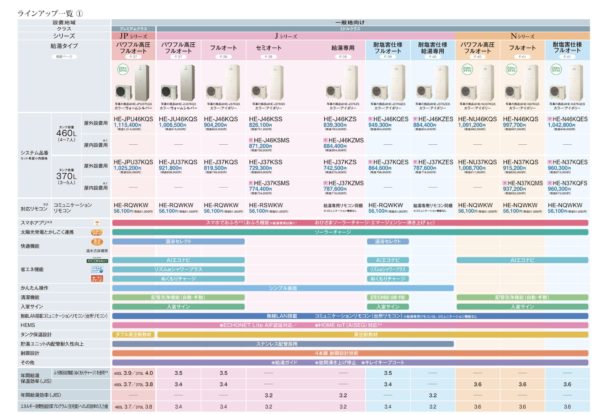Viewport: 600px width, 414px height.
Task: Click the 入室サイン row label
Action: (x=32, y=306)
